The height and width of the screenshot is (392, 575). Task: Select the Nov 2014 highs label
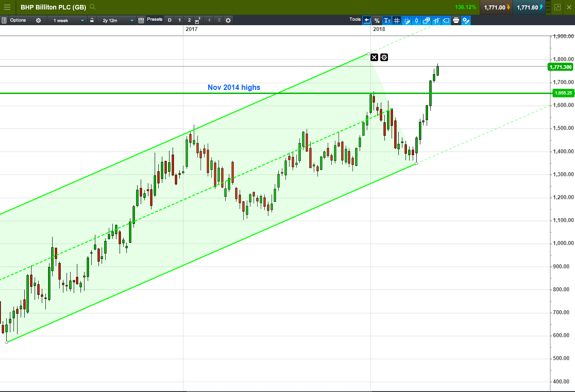[234, 87]
